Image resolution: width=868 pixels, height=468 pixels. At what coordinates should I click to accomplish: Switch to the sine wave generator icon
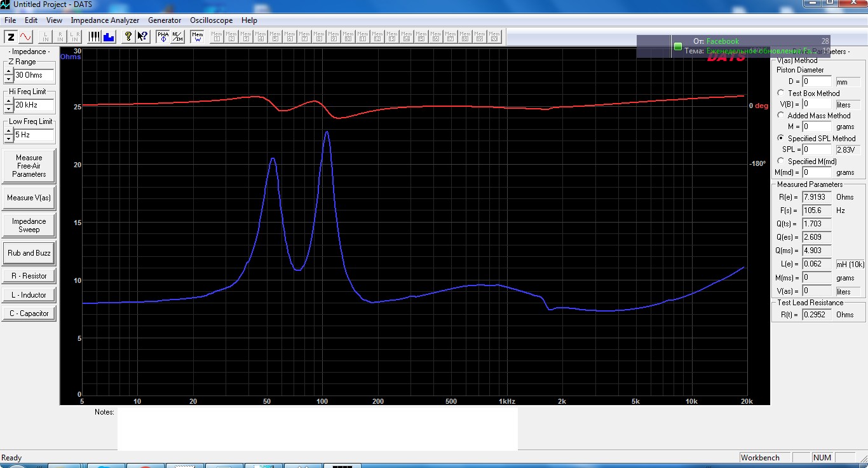click(25, 37)
